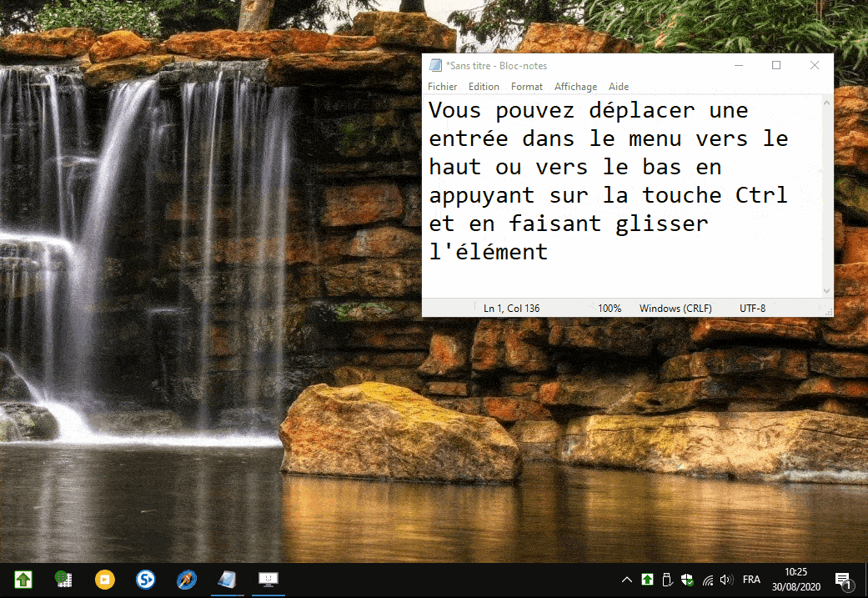
Task: Close the Bloc-notes window
Action: 815,65
